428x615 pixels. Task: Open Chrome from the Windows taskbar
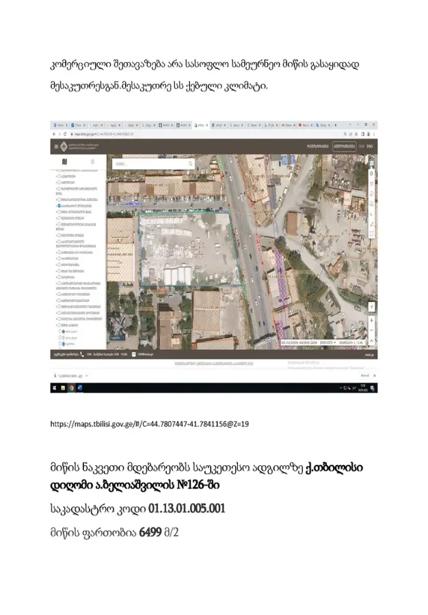(x=71, y=388)
